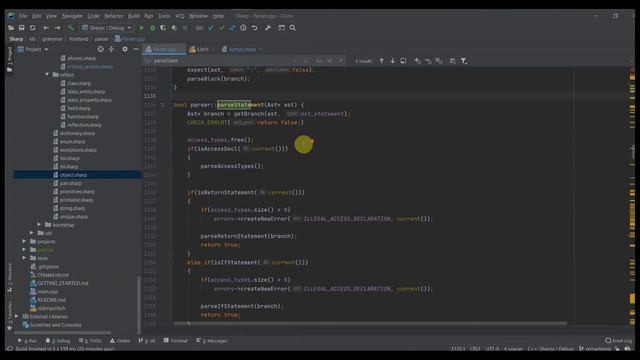The width and height of the screenshot is (640, 360).
Task: Navigate back with the left arrow icon
Action: tap(46, 28)
